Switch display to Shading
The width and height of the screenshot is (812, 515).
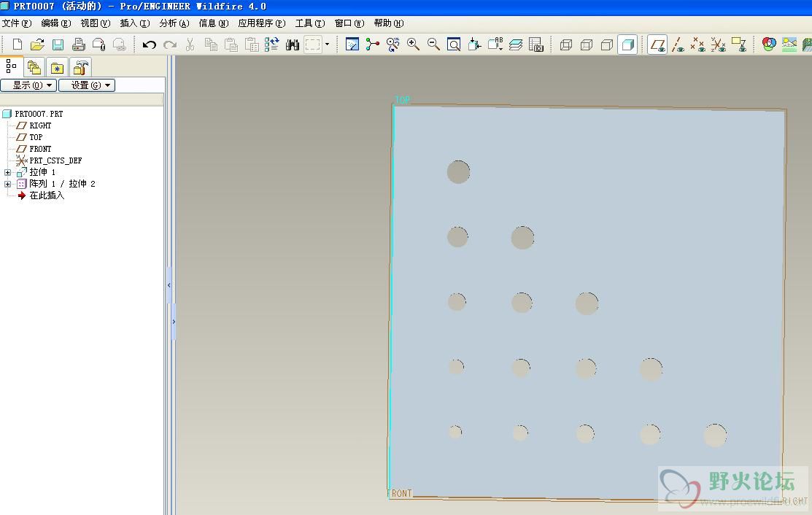click(627, 45)
